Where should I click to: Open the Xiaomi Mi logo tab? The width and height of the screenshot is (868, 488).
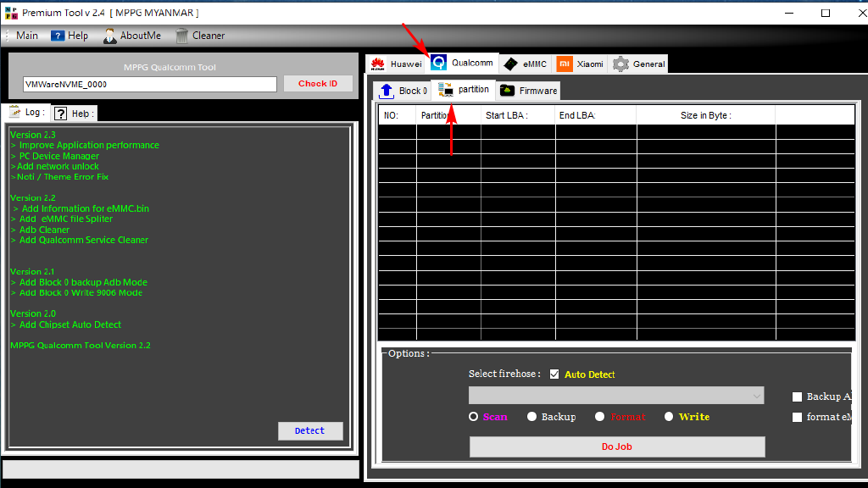point(565,64)
